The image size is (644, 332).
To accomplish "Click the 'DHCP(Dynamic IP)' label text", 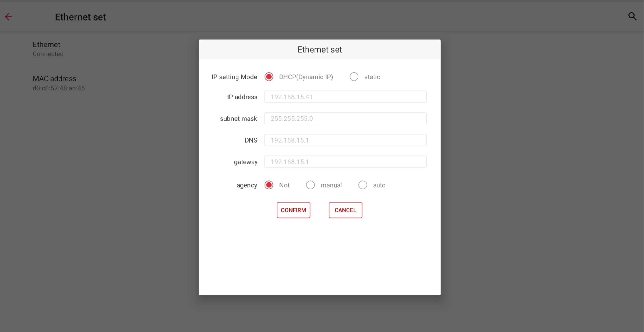I will [x=306, y=77].
